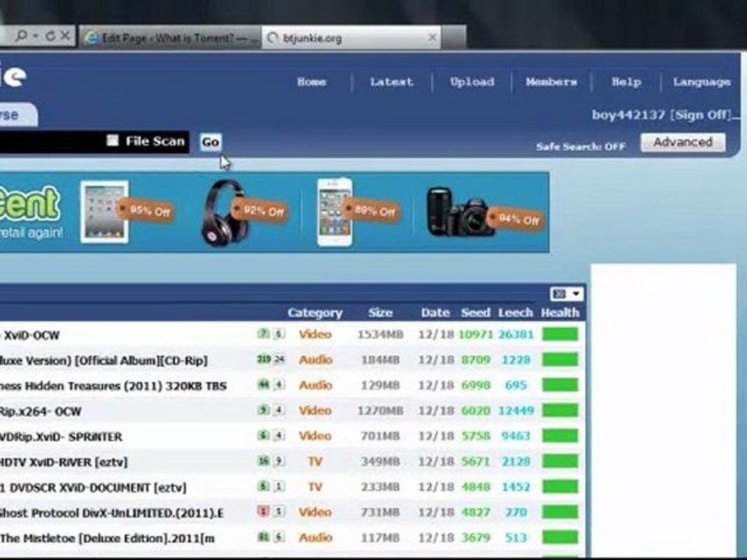Open the Help page
The image size is (747, 560).
tap(626, 82)
